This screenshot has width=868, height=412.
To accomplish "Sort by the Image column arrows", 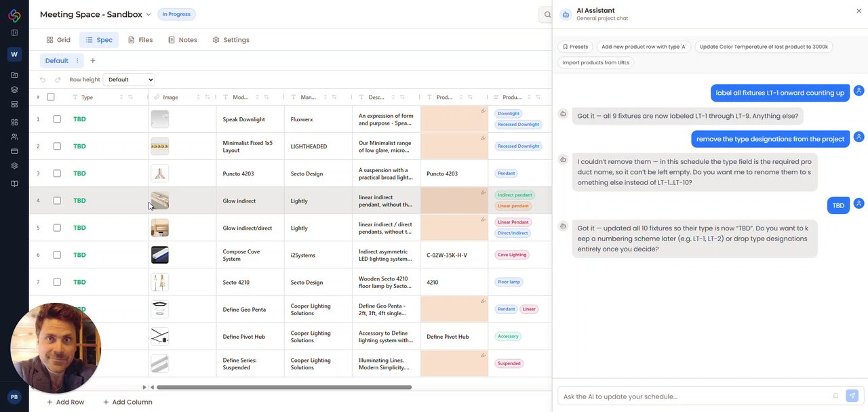I will [199, 98].
